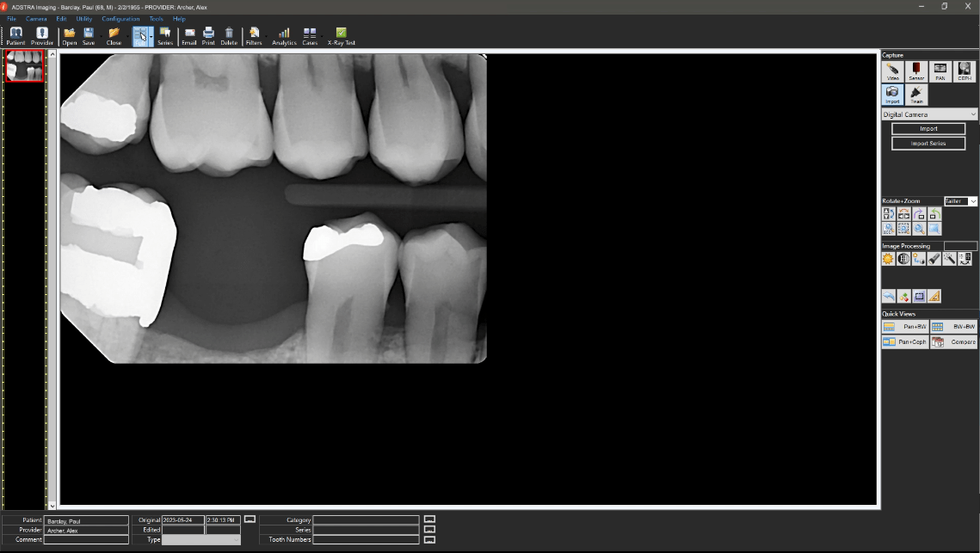Open the Analytics chart icon

pyautogui.click(x=284, y=36)
